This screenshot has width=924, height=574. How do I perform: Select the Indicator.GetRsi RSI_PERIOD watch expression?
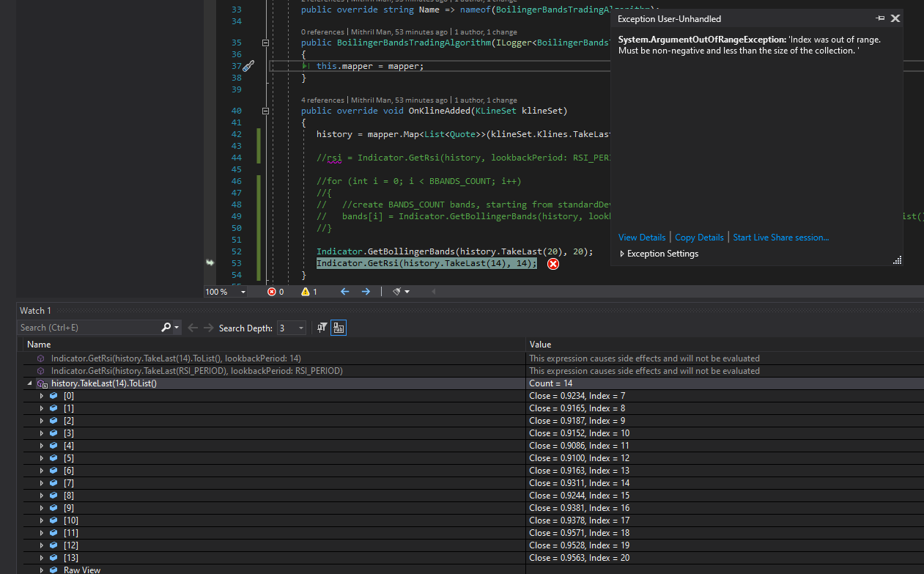(197, 371)
